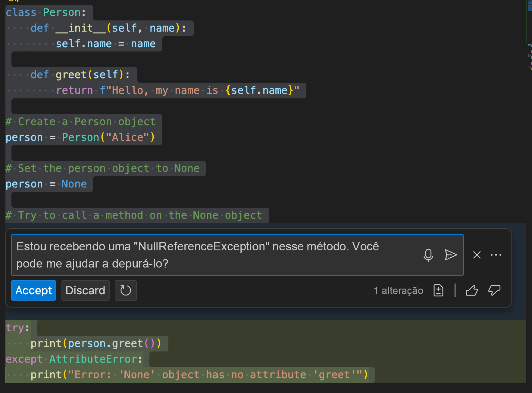This screenshot has height=393, width=532.
Task: Vote the response helpful with thumbs up
Action: pyautogui.click(x=472, y=290)
